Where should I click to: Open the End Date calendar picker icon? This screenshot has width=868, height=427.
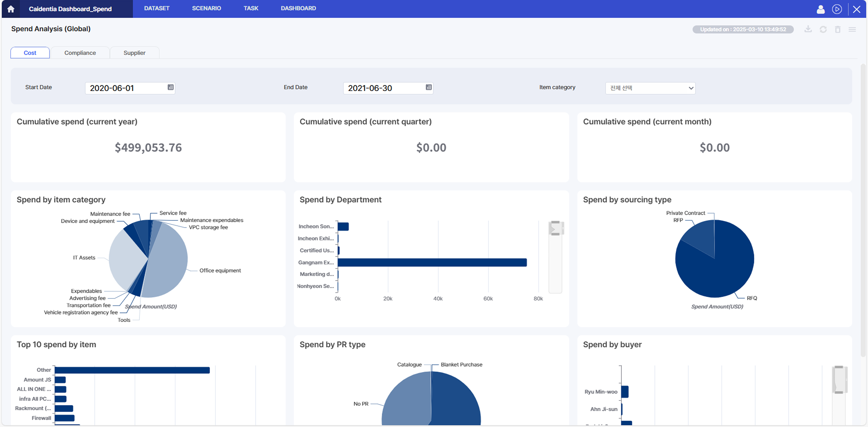coord(429,87)
